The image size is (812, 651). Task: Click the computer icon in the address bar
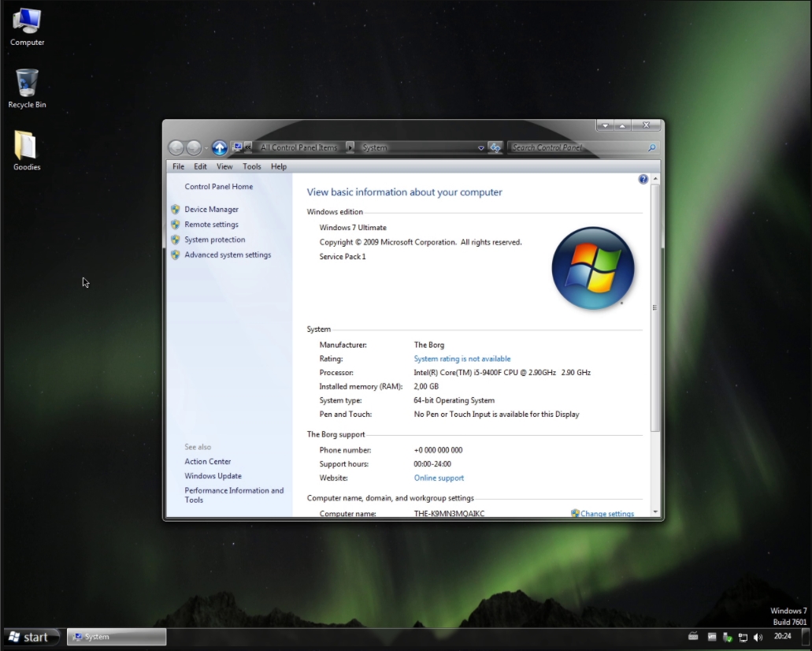(238, 147)
